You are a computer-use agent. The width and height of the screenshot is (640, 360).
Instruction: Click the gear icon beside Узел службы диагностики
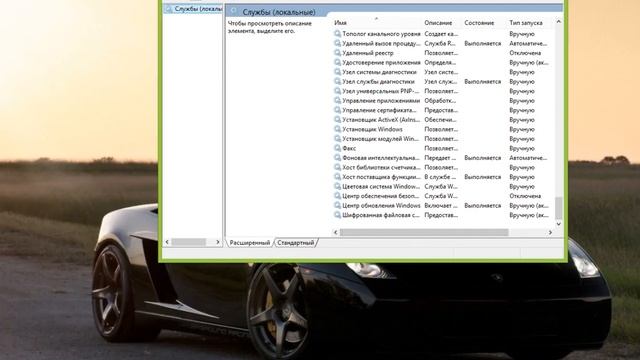click(x=338, y=82)
